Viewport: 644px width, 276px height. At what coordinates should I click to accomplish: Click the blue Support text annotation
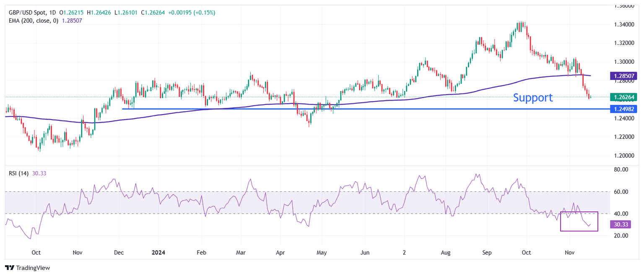[x=533, y=98]
